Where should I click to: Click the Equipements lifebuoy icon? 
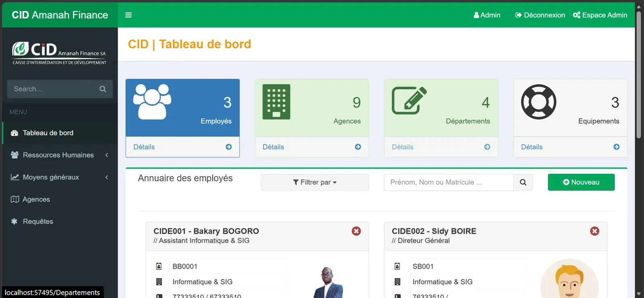[539, 102]
